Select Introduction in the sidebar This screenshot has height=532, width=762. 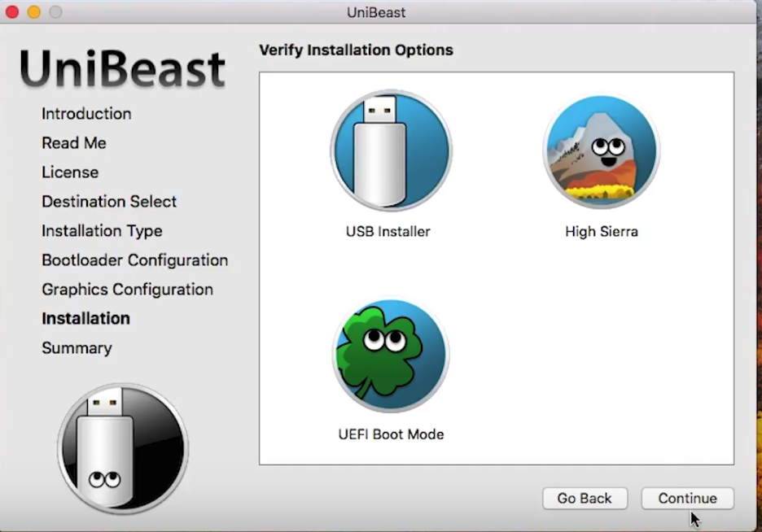pos(86,114)
